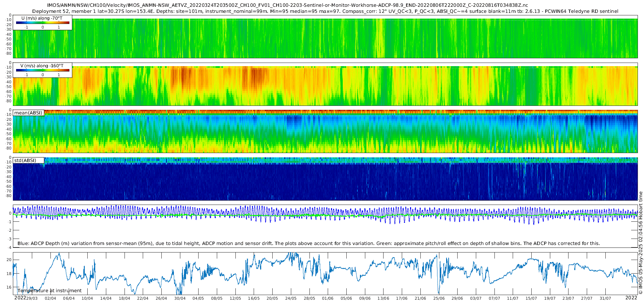
Task: Click the NetCDF file path title
Action: pyautogui.click(x=287, y=5)
